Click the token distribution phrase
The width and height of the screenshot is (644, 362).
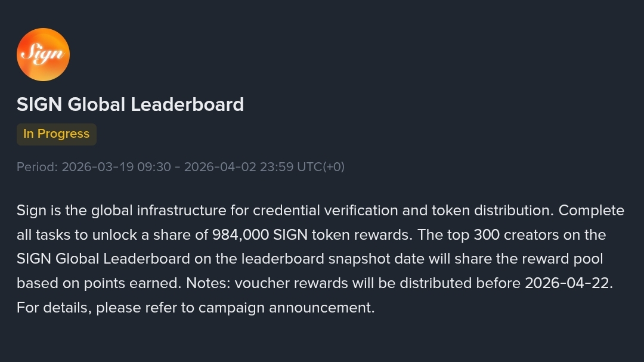click(x=491, y=211)
